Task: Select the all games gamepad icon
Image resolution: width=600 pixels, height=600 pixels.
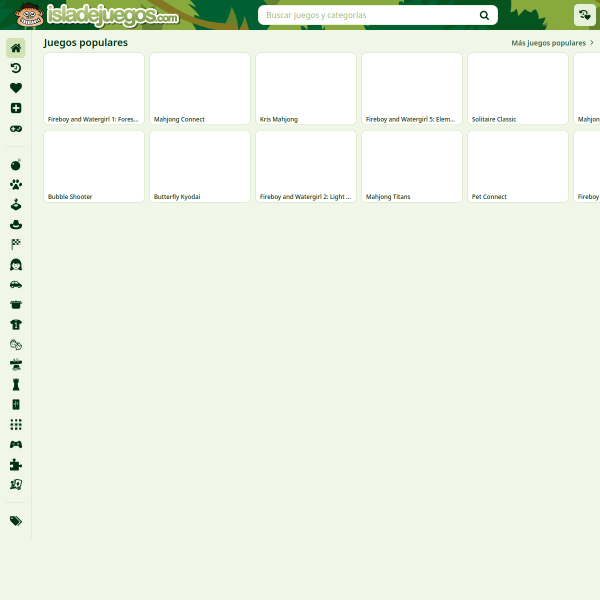Action: [x=16, y=129]
